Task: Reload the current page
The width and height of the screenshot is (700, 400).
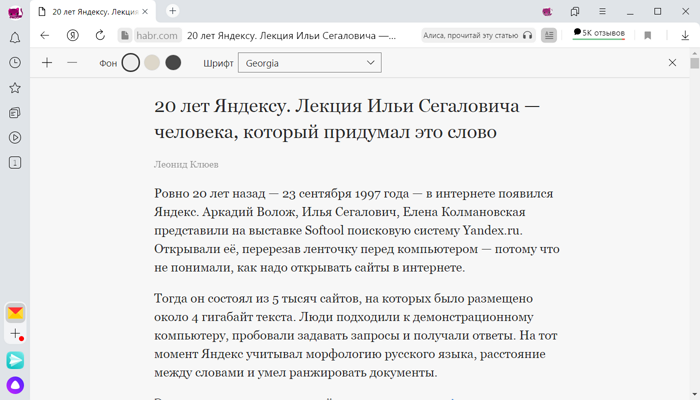Action: 100,35
